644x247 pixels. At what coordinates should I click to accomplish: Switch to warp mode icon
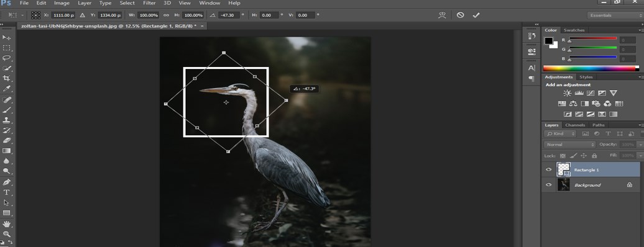(x=442, y=15)
